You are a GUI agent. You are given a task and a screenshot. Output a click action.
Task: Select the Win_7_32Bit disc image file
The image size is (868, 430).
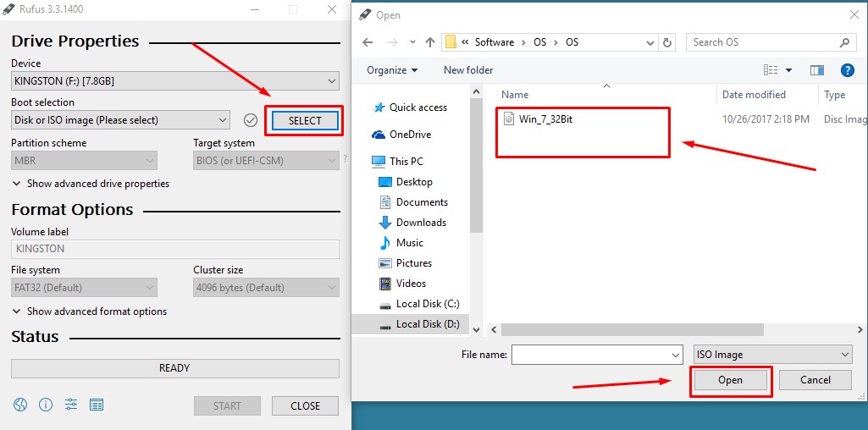[x=538, y=119]
